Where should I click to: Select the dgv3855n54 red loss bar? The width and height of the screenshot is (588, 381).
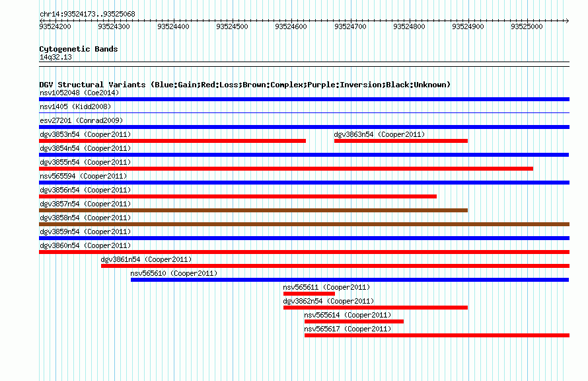point(286,169)
